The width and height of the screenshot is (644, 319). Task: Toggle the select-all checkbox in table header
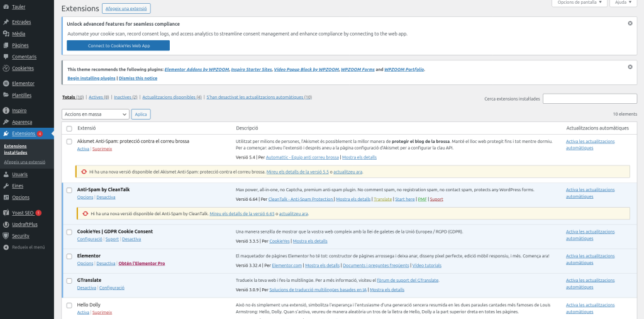point(69,128)
